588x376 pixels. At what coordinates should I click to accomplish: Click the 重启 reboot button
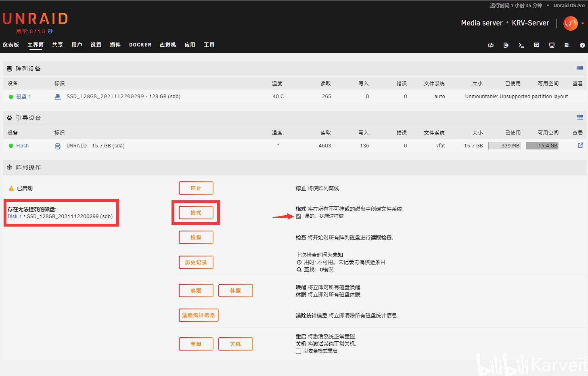(196, 344)
